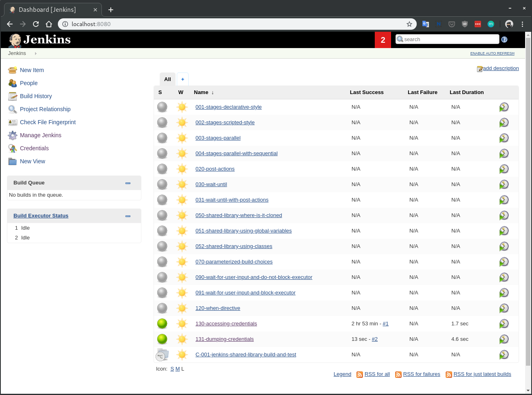Schedule a build for 070-parameterized-build-choices
The width and height of the screenshot is (532, 395).
(x=504, y=262)
